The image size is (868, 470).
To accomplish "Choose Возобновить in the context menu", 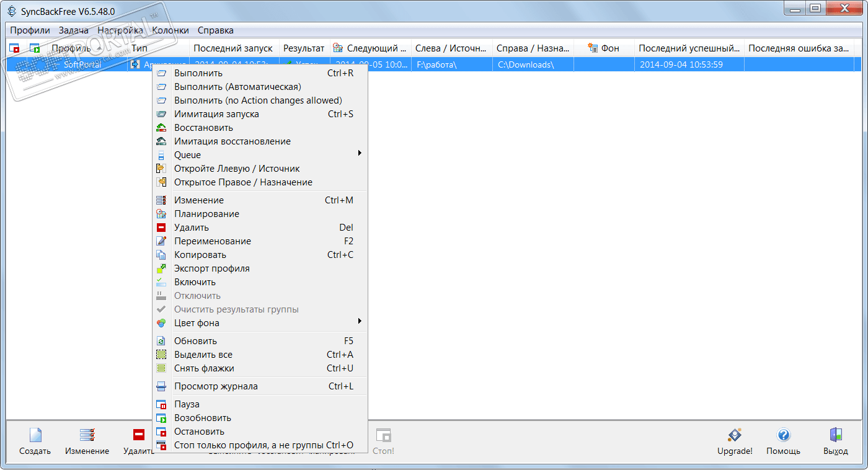I will 260,418.
